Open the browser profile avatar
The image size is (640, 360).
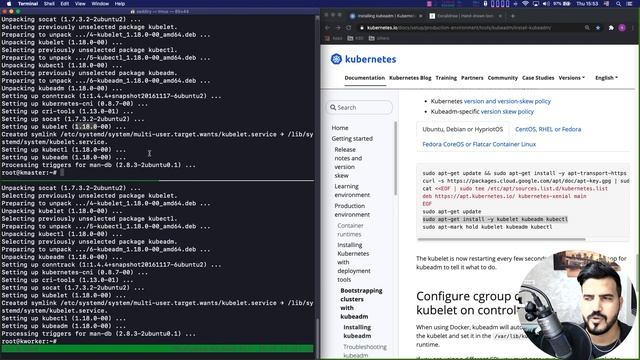[x=622, y=28]
